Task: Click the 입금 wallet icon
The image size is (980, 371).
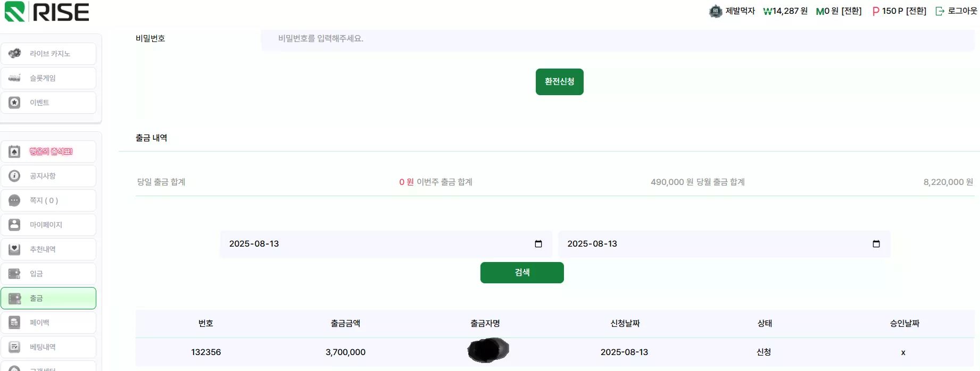Action: (14, 273)
